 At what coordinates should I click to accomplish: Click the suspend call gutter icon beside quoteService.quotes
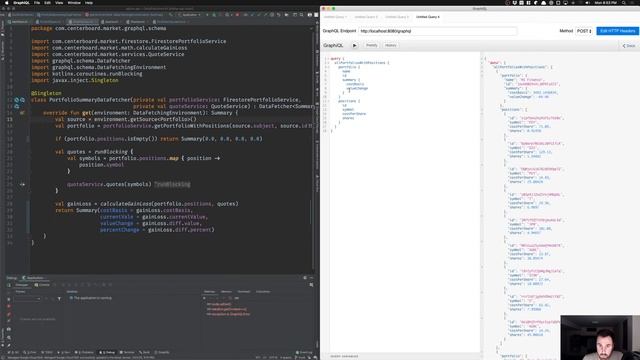pyautogui.click(x=22, y=184)
